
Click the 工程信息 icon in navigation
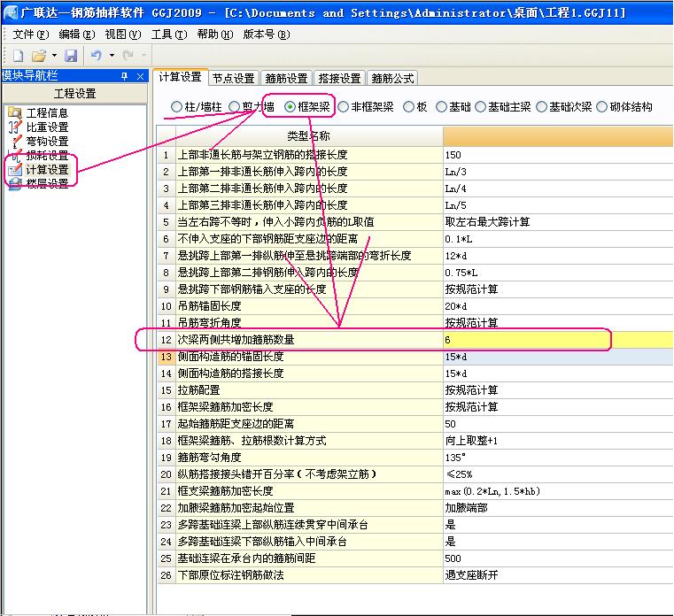click(x=15, y=113)
